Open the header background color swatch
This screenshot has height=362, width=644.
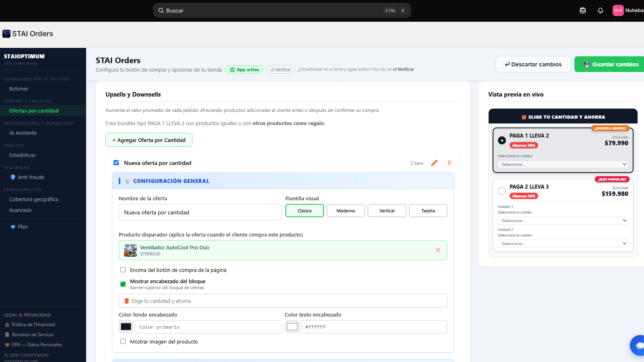click(x=126, y=327)
